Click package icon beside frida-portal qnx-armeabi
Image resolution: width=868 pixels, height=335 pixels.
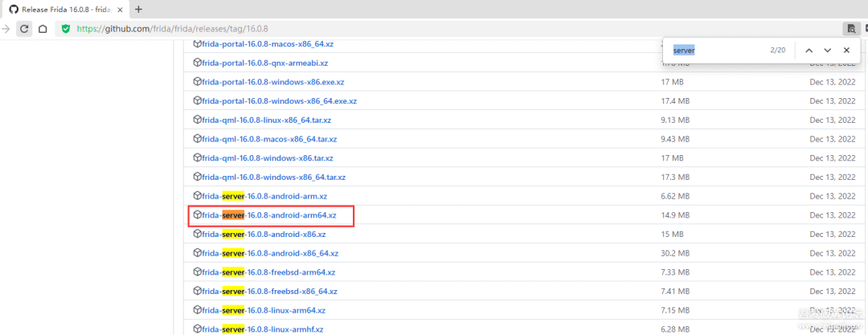pos(197,63)
